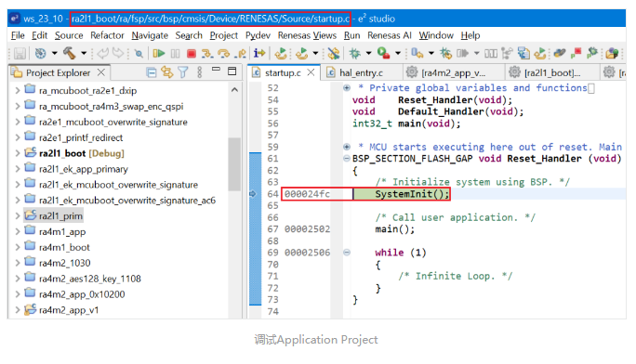The height and width of the screenshot is (364, 636).
Task: Click the Suspend pause icon
Action: (175, 53)
